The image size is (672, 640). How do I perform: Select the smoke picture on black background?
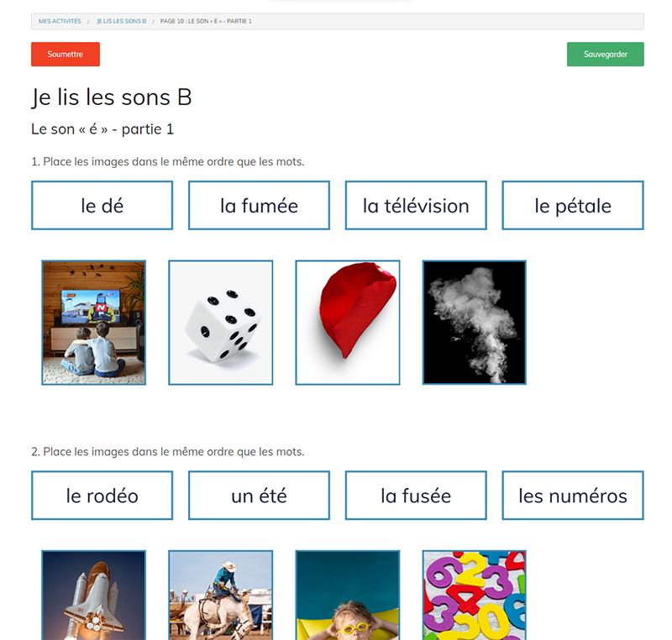coord(475,323)
